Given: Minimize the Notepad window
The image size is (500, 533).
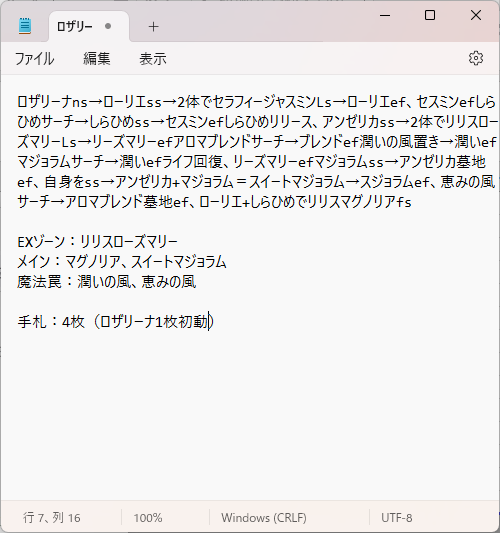Looking at the screenshot, I should 385,15.
